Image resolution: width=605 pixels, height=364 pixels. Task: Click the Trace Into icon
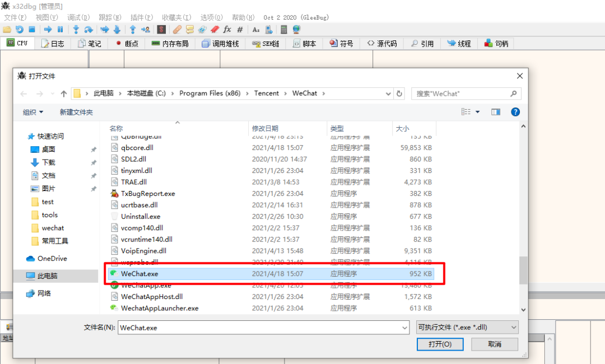[105, 29]
